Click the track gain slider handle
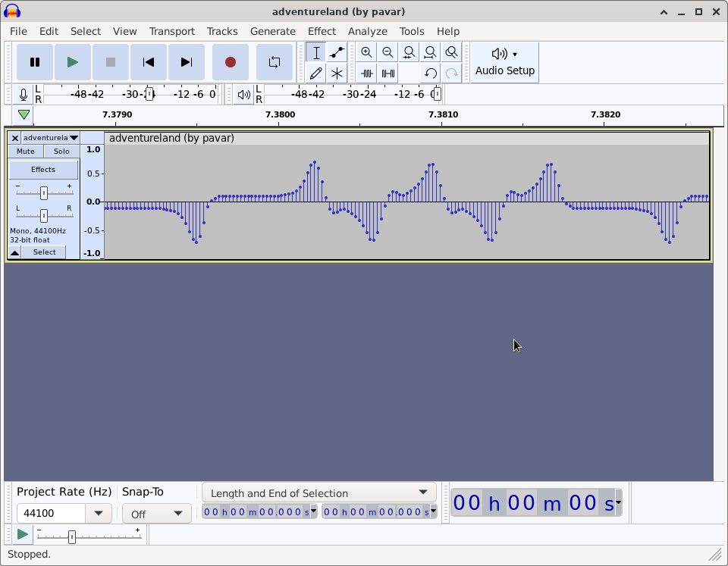This screenshot has height=566, width=728. tap(44, 193)
